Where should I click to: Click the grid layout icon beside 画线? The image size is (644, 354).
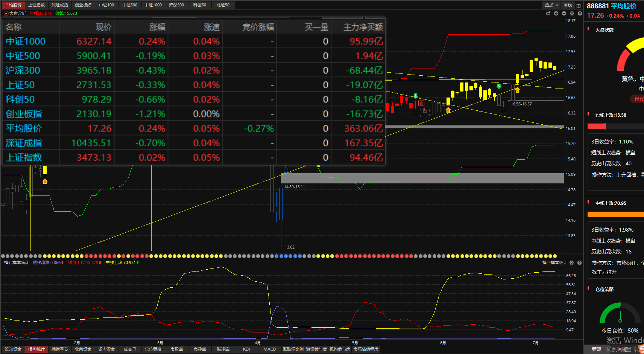click(x=579, y=5)
